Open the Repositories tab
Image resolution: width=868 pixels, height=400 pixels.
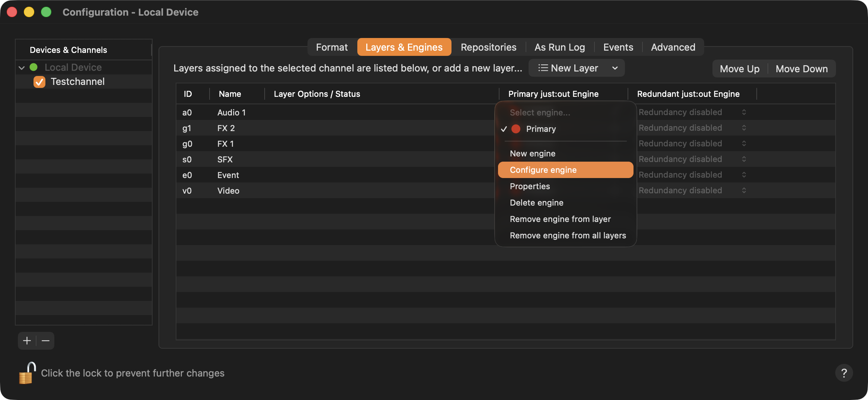click(x=488, y=47)
